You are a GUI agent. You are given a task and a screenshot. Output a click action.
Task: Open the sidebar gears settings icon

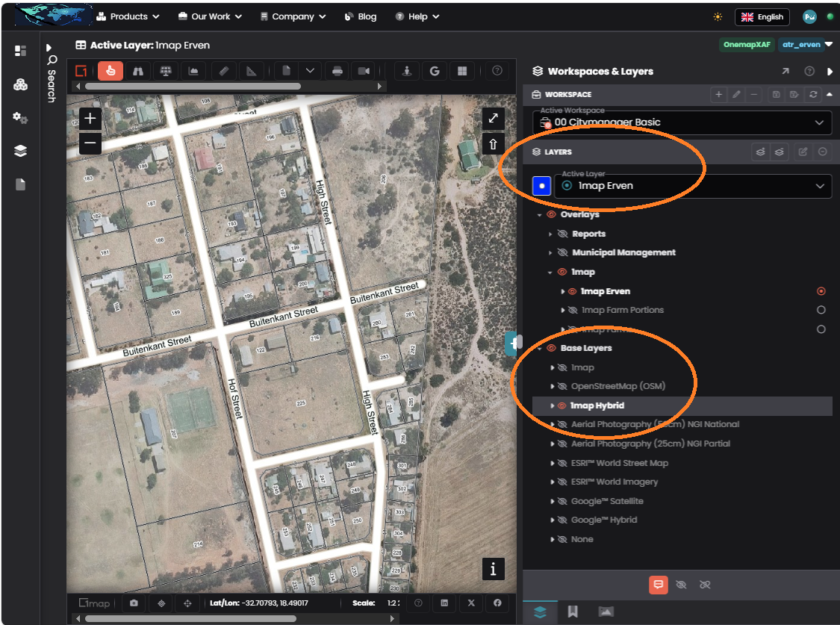20,118
